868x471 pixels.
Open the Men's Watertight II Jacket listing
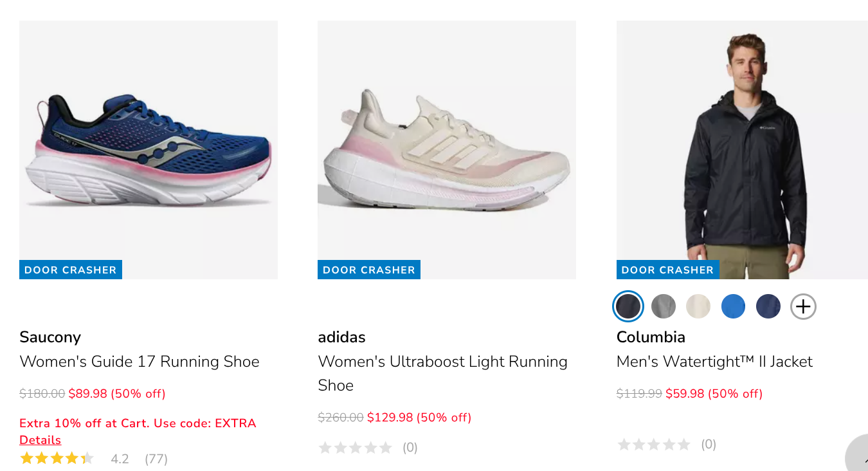click(714, 362)
